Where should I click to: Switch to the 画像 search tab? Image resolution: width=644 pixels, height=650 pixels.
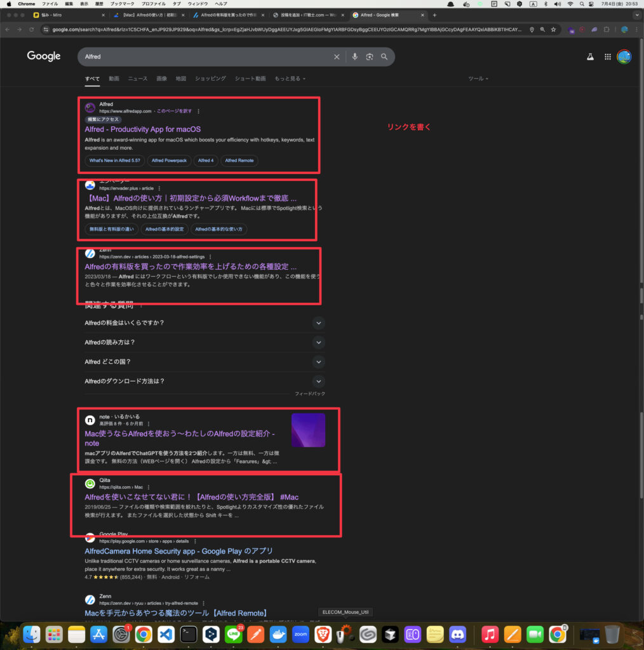(161, 79)
